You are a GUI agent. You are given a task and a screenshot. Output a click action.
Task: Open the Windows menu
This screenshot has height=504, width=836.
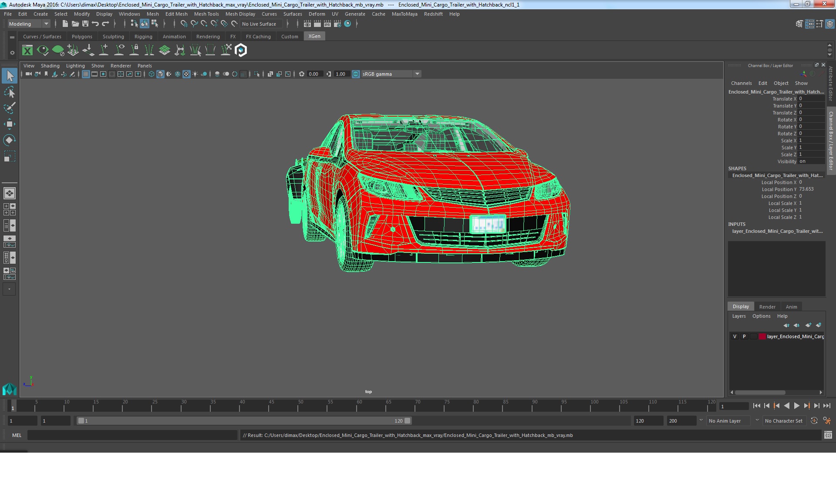click(x=129, y=14)
